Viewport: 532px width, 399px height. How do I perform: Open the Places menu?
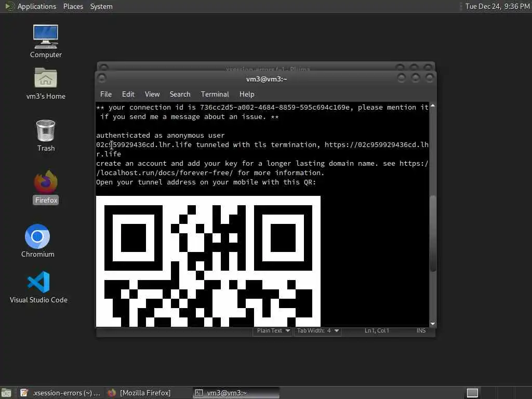73,6
